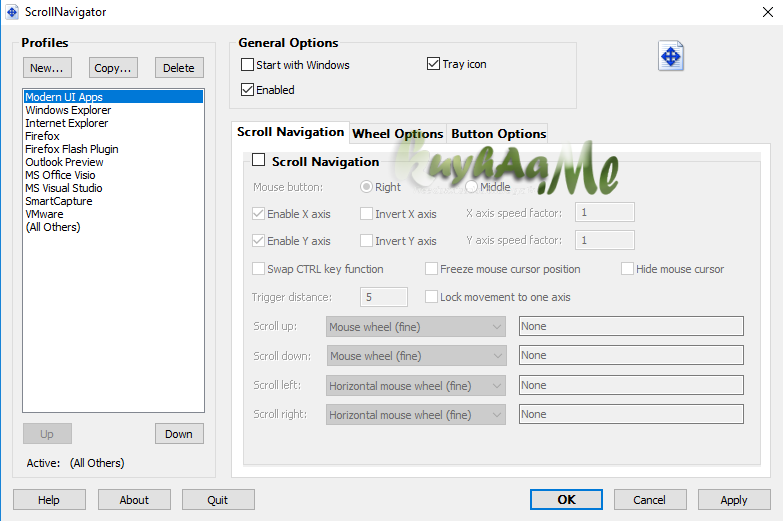Viewport: 783px width, 521px height.
Task: Click the Quit button
Action: (x=218, y=500)
